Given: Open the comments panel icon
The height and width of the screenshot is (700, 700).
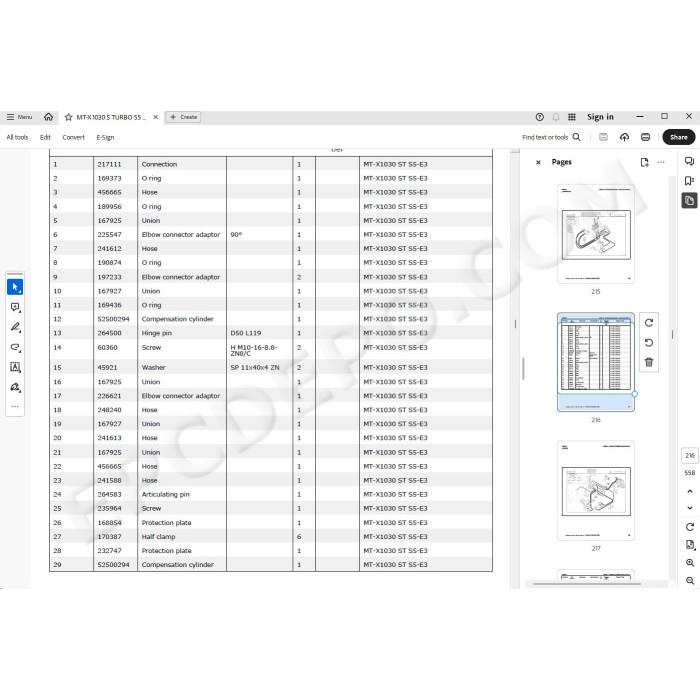Looking at the screenshot, I should (689, 161).
